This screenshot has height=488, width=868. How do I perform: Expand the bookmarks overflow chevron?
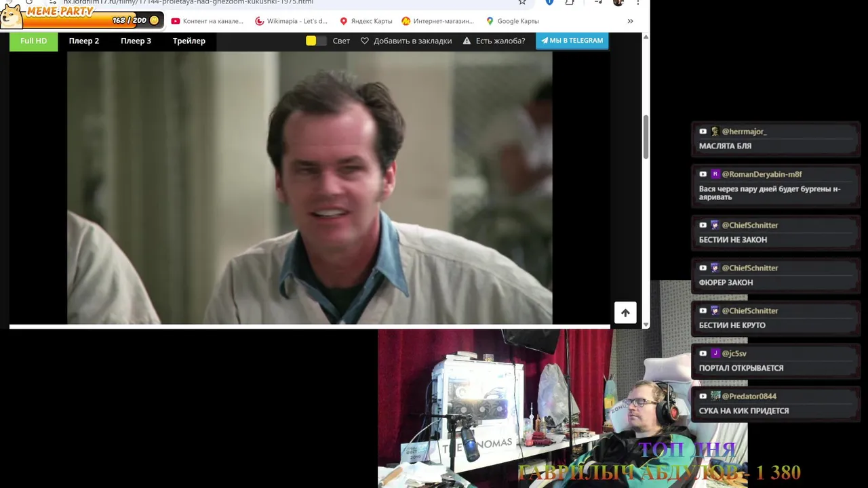(630, 21)
